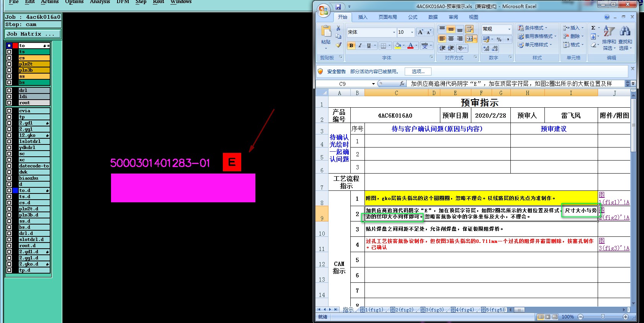Image resolution: width=644 pixels, height=323 pixels.
Task: Toggle Italic formatting in Excel ribbon
Action: (x=360, y=46)
